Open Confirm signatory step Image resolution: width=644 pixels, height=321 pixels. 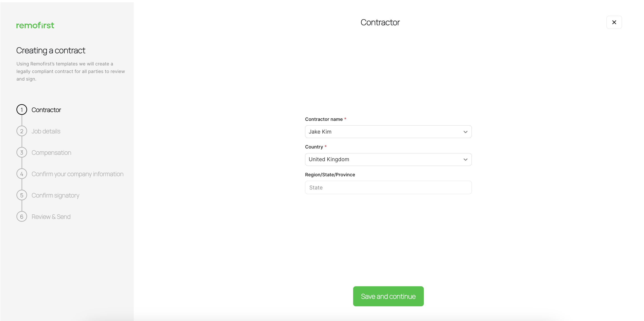tap(56, 195)
